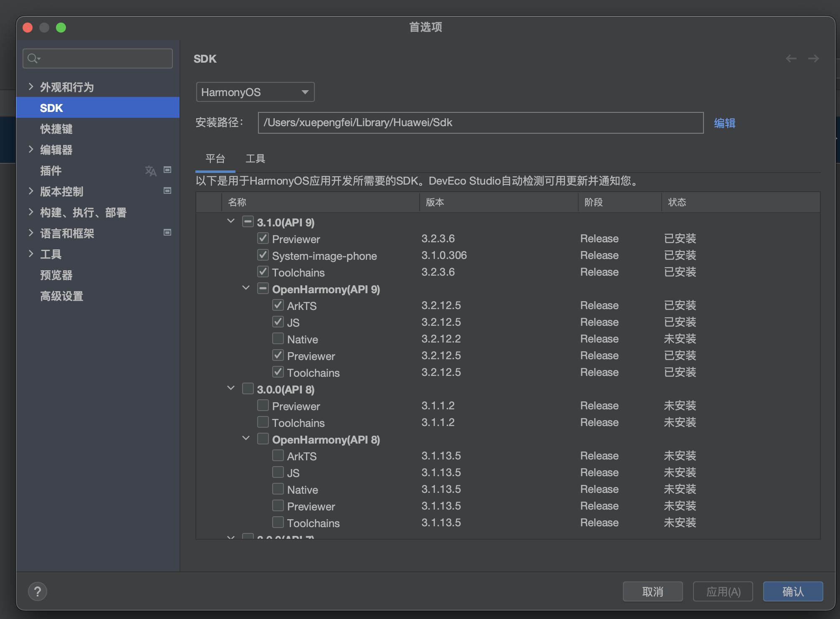Uncheck System-image-phone checkbox
Viewport: 840px width, 619px height.
(x=263, y=255)
